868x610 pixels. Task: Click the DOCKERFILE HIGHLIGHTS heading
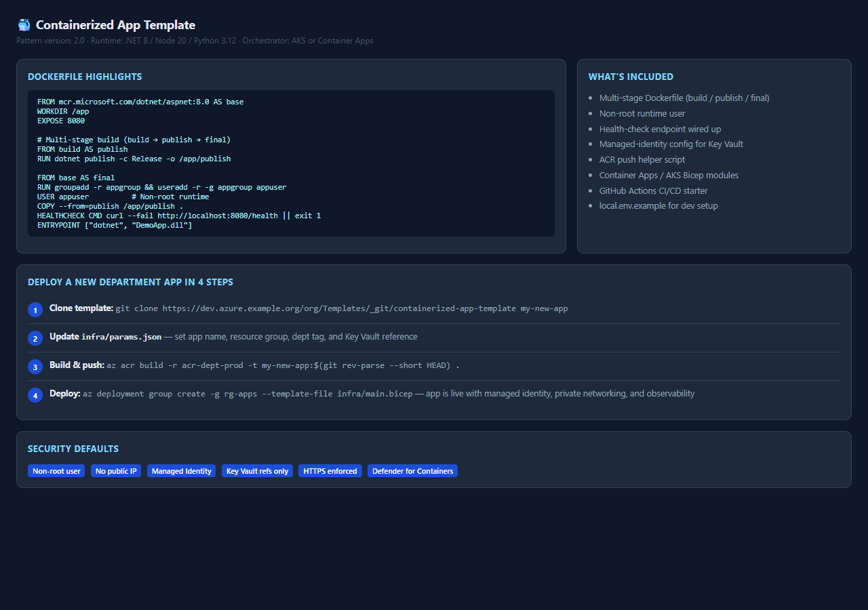coord(85,77)
